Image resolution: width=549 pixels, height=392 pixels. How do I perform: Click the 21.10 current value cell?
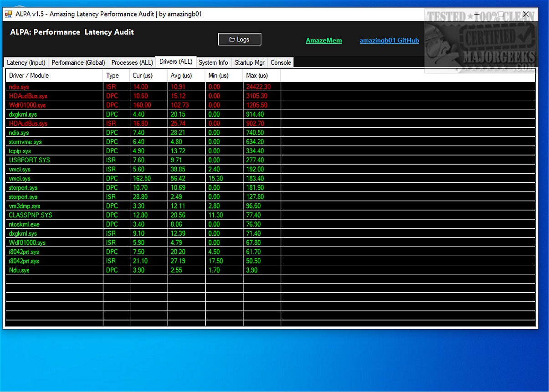(x=149, y=261)
